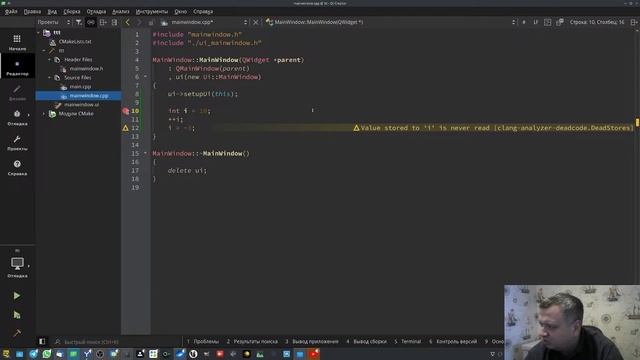Open the Окно menu
This screenshot has width=640, height=360.
[x=180, y=11]
